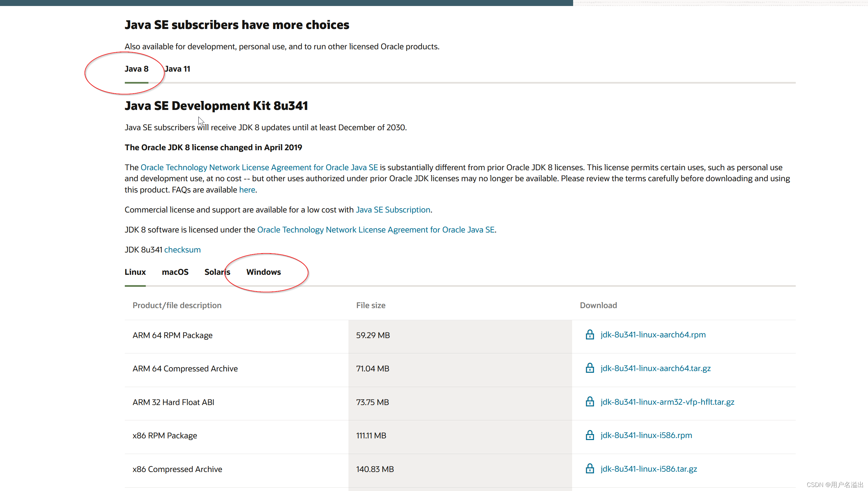Open the Windows platform tab
Image resolution: width=868 pixels, height=491 pixels.
[264, 272]
